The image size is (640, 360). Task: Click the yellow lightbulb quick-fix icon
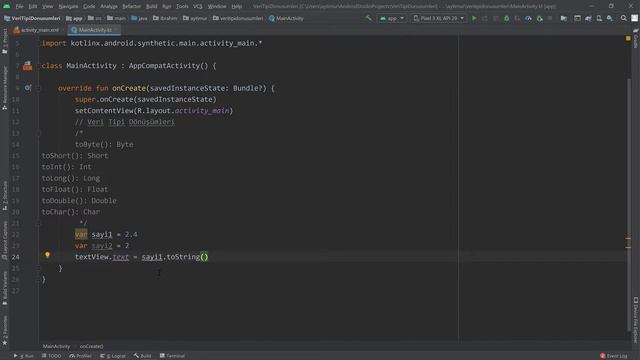click(47, 255)
